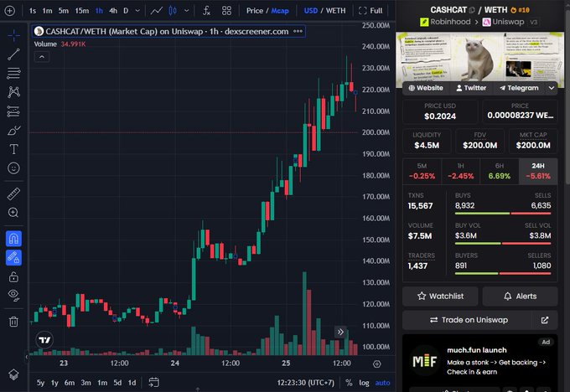Screen dimensions: 570x392
Task: Expand more social links chevron
Action: tap(552, 88)
